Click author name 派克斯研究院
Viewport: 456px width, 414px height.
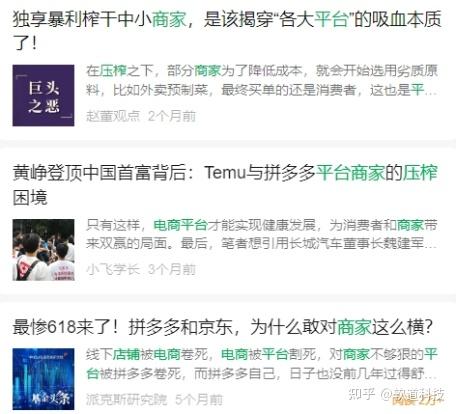coord(126,399)
